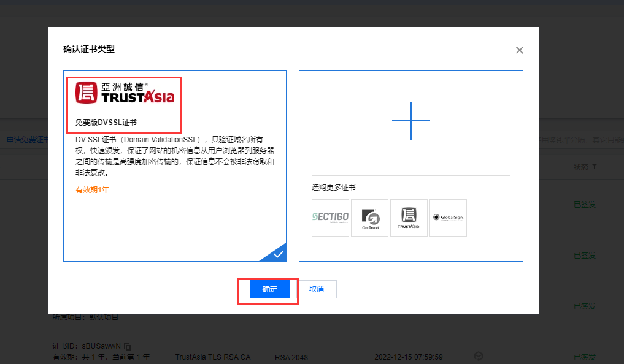Click the blue plus icon to add certificates
The image size is (624, 364).
pos(410,121)
